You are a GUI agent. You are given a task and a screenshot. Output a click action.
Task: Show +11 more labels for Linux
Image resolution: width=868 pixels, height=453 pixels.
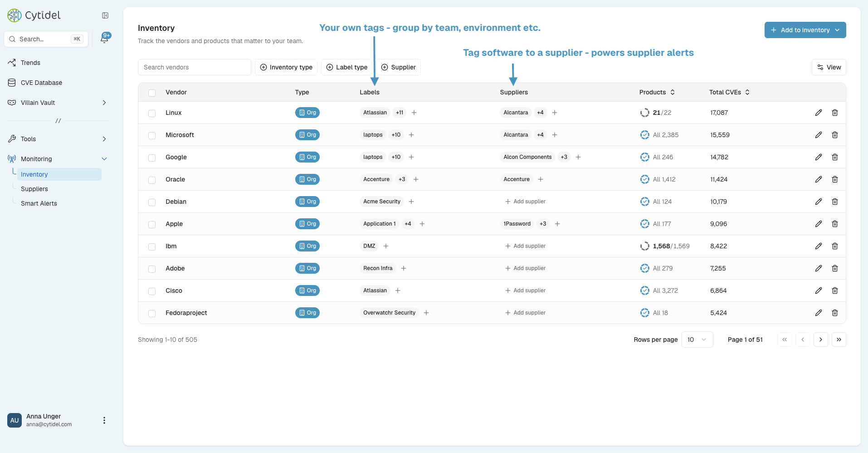[x=400, y=113]
